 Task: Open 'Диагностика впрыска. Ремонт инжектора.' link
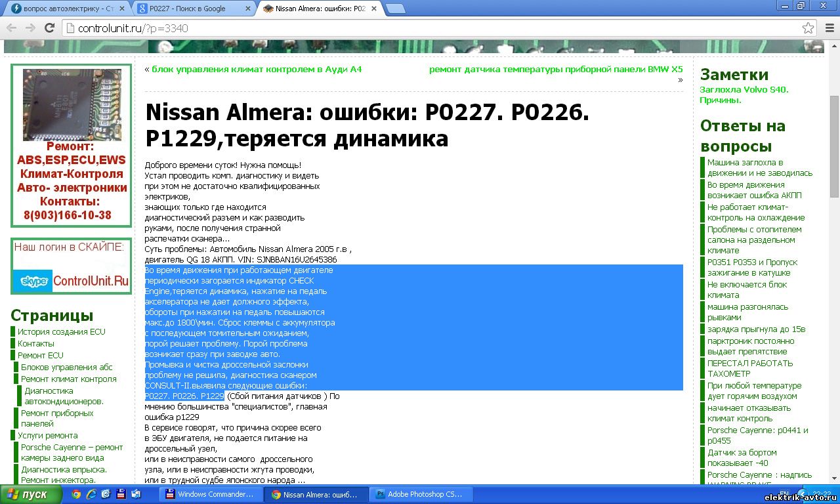(x=64, y=474)
